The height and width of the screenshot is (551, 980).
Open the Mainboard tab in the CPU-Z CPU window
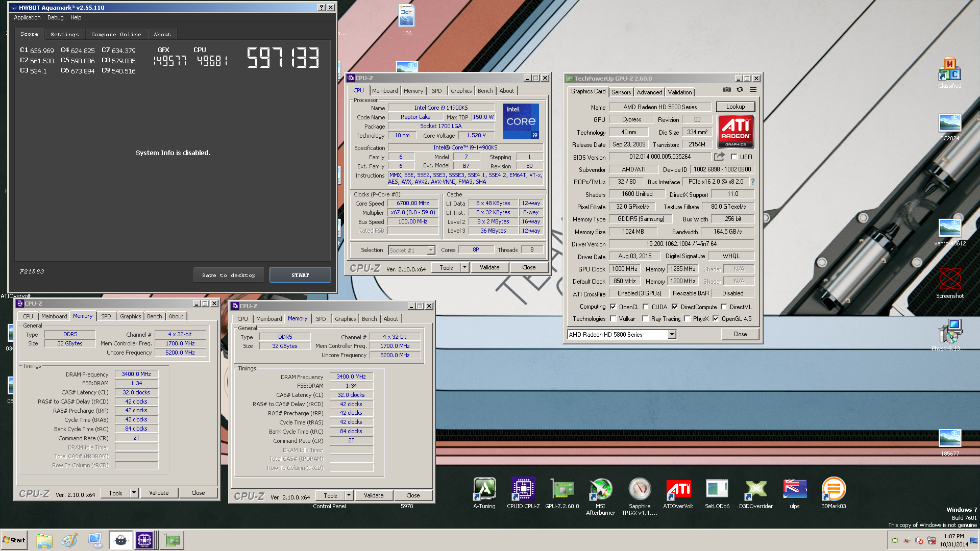tap(385, 91)
